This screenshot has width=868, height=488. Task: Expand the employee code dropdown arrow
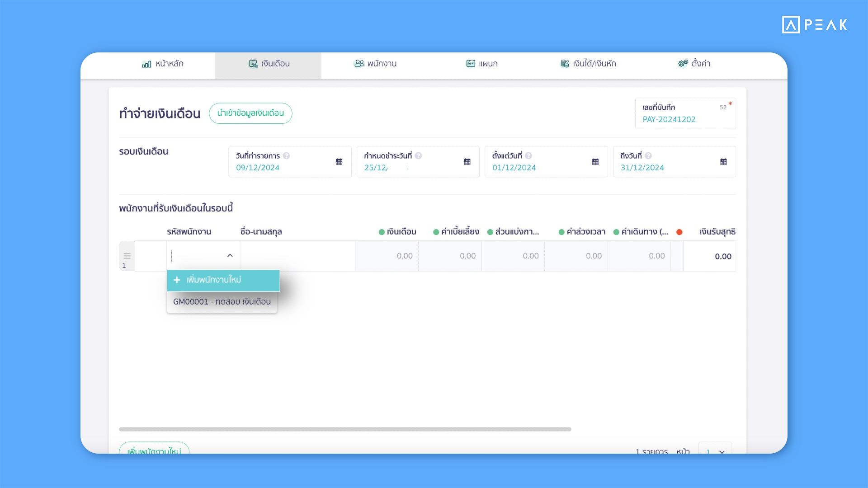point(230,256)
